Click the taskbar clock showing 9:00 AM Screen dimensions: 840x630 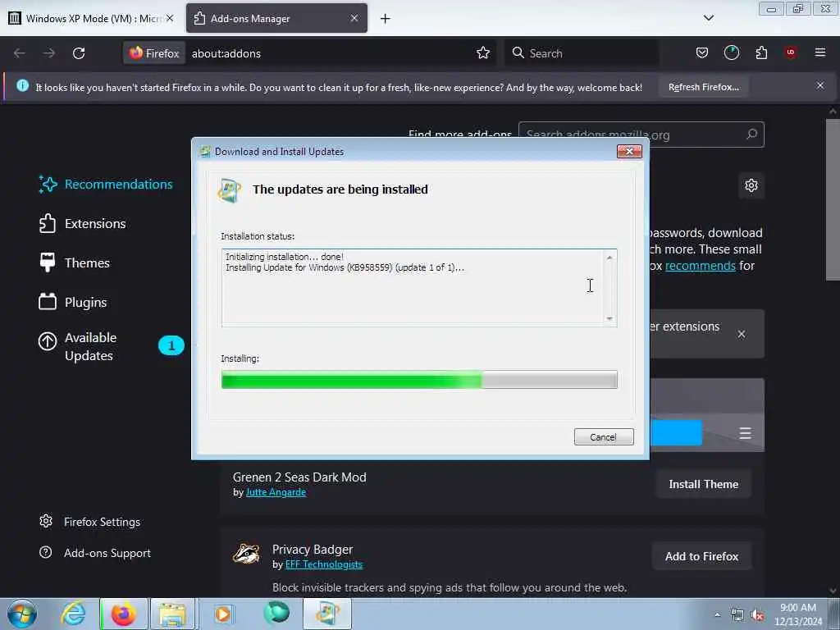[x=797, y=614]
